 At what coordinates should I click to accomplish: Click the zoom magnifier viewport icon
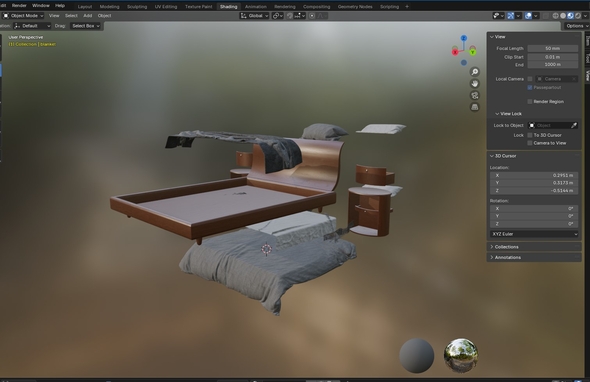click(475, 72)
